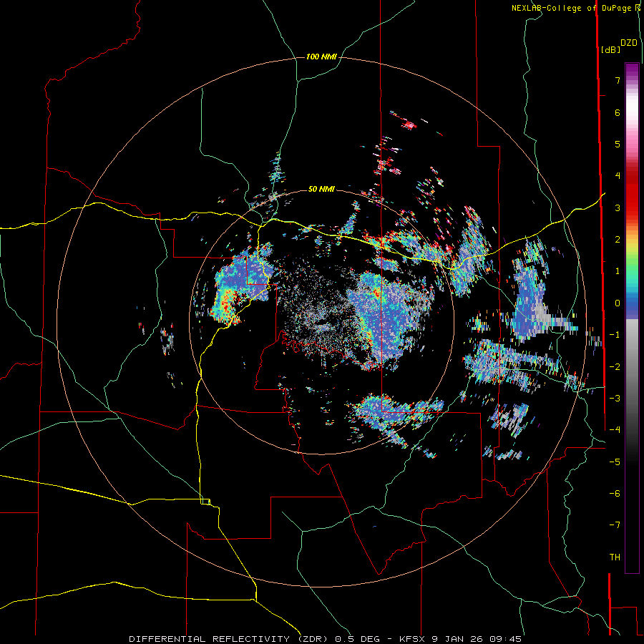Image resolution: width=644 pixels, height=644 pixels.
Task: Click the "-1" value on the color scale
Action: (615, 335)
